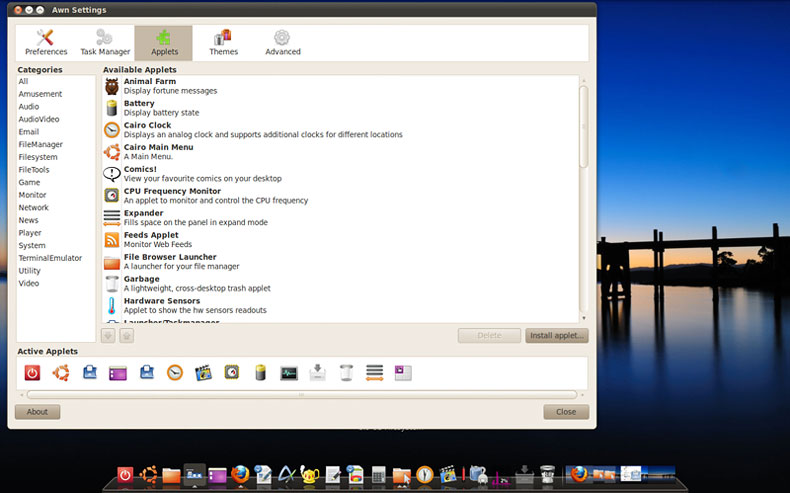The image size is (790, 493).
Task: Pick the Player category
Action: (30, 233)
